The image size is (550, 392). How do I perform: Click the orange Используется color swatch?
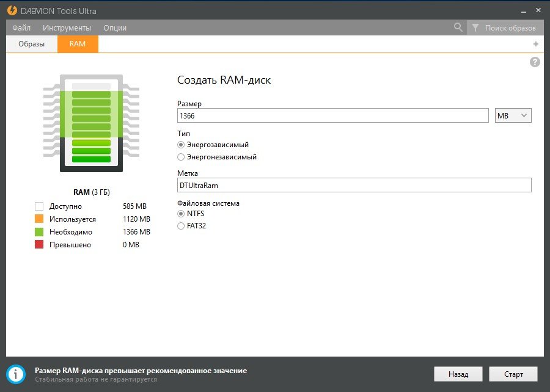tap(39, 219)
